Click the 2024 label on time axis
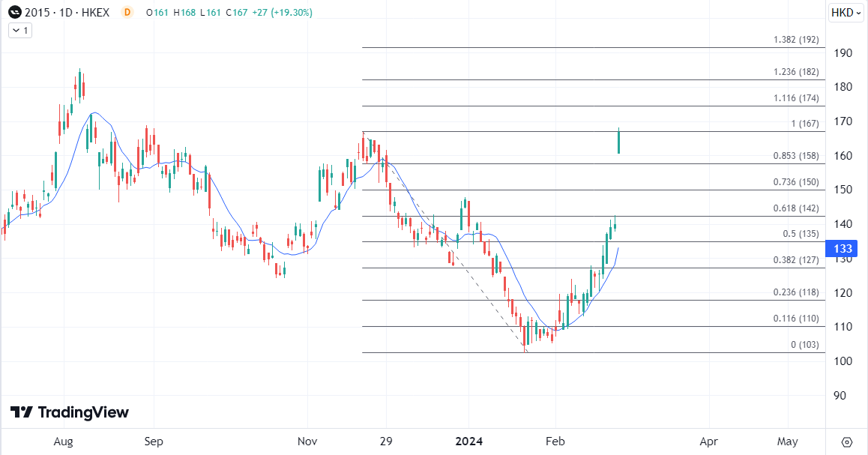The height and width of the screenshot is (455, 868). [x=468, y=442]
